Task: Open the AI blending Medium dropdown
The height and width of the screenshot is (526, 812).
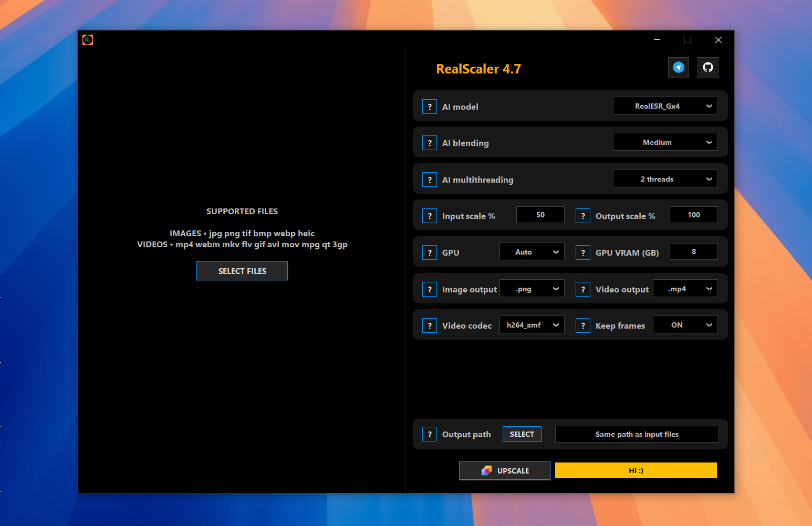Action: point(665,142)
